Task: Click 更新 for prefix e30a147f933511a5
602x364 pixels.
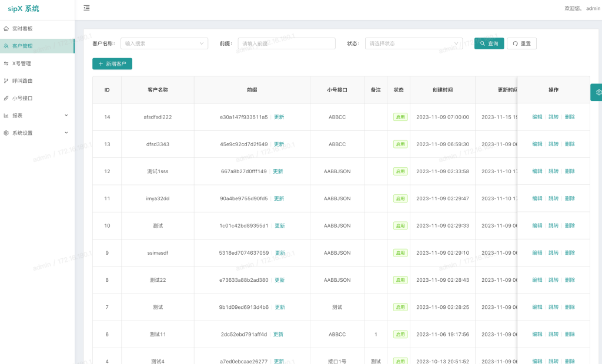Action: 279,117
